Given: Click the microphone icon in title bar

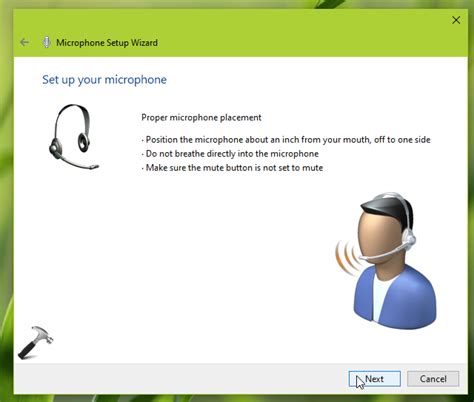Looking at the screenshot, I should tap(46, 42).
